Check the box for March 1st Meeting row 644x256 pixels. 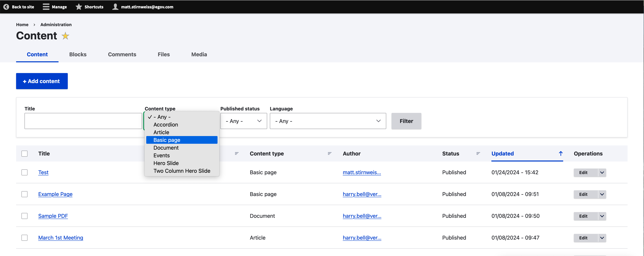coord(24,238)
